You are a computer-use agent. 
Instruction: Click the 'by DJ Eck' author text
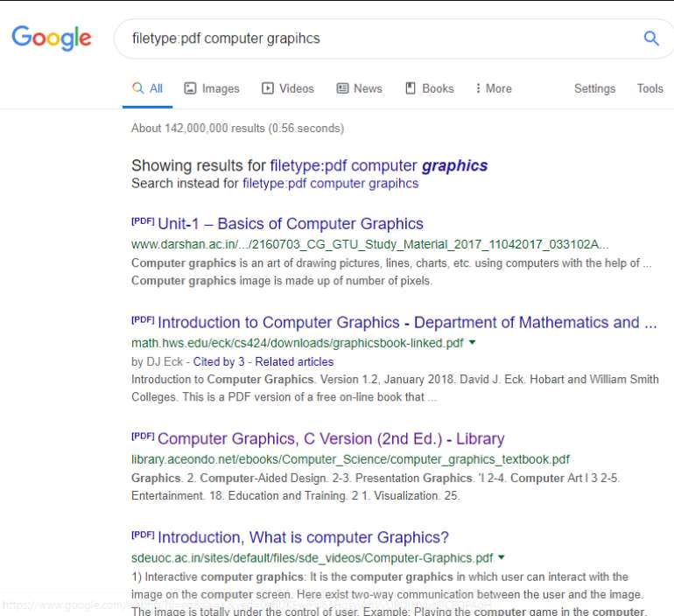[157, 361]
